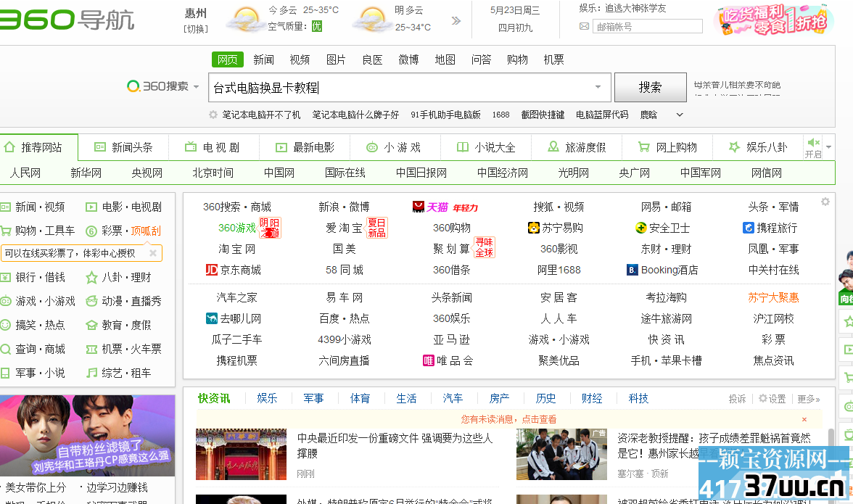The width and height of the screenshot is (853, 504).
Task: Click the 银行 money icon
Action: pyautogui.click(x=6, y=277)
